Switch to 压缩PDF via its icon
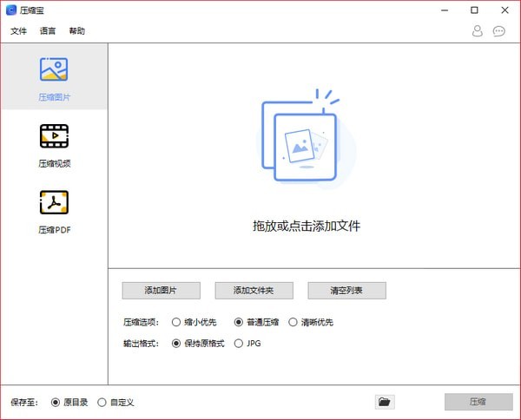This screenshot has height=420, width=521. click(54, 203)
